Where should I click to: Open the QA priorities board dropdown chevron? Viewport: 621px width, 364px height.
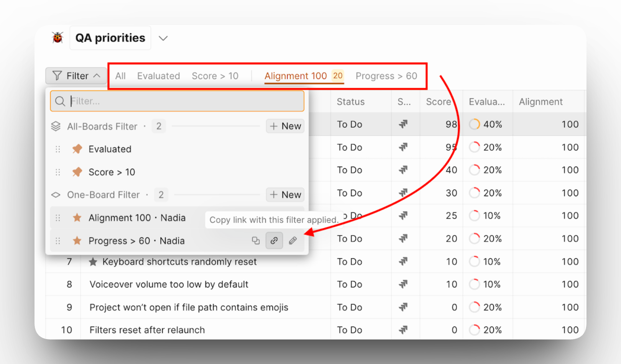tap(163, 38)
